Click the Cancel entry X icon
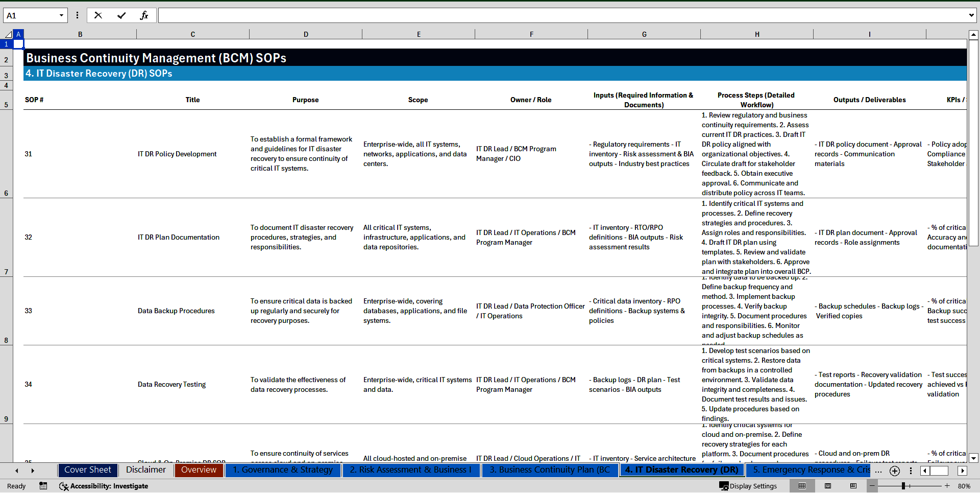980x493 pixels. (x=98, y=15)
